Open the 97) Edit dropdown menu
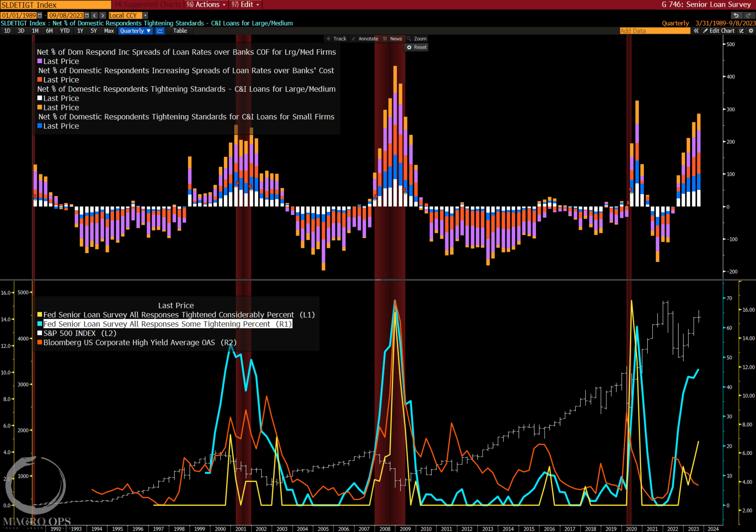756x532 pixels. [245, 4]
